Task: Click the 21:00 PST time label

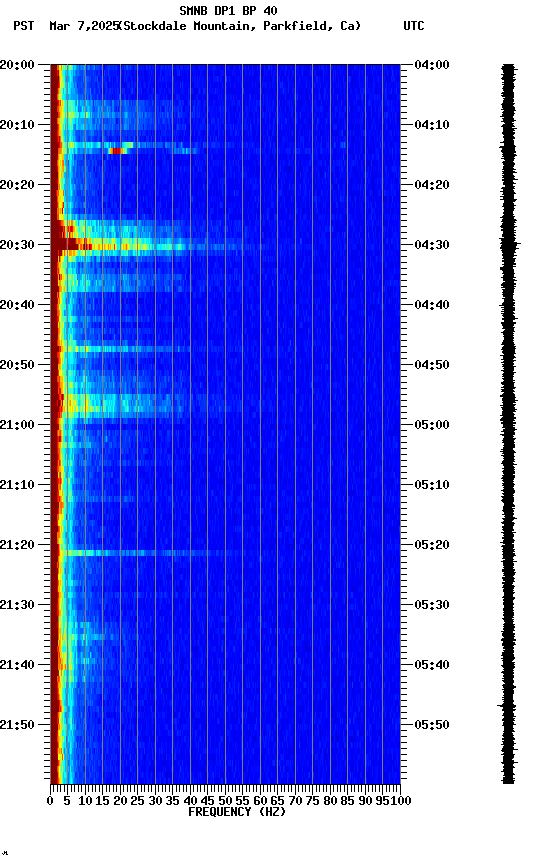Action: 17,425
